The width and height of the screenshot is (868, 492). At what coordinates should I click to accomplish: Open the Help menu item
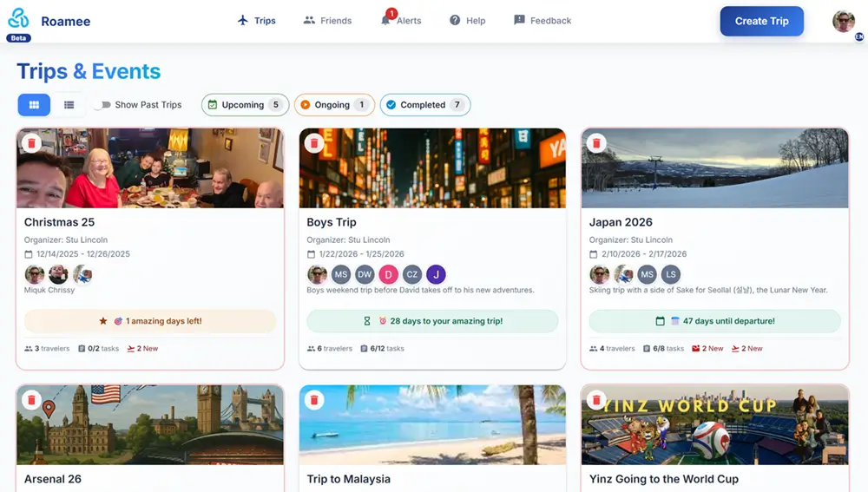[467, 21]
